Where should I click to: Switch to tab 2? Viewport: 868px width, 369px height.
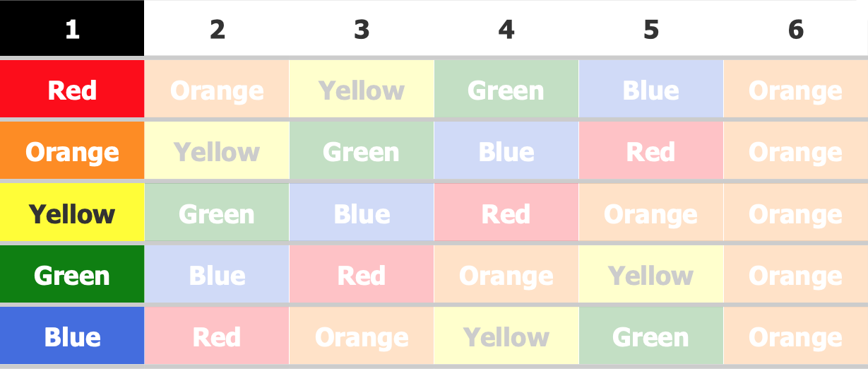tap(217, 28)
